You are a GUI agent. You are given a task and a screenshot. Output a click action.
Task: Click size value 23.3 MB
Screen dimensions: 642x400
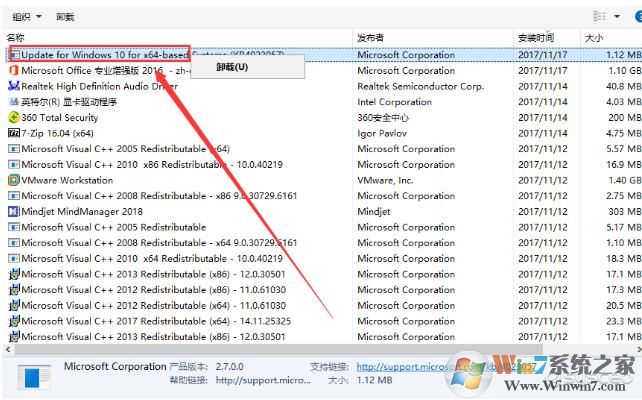click(623, 321)
